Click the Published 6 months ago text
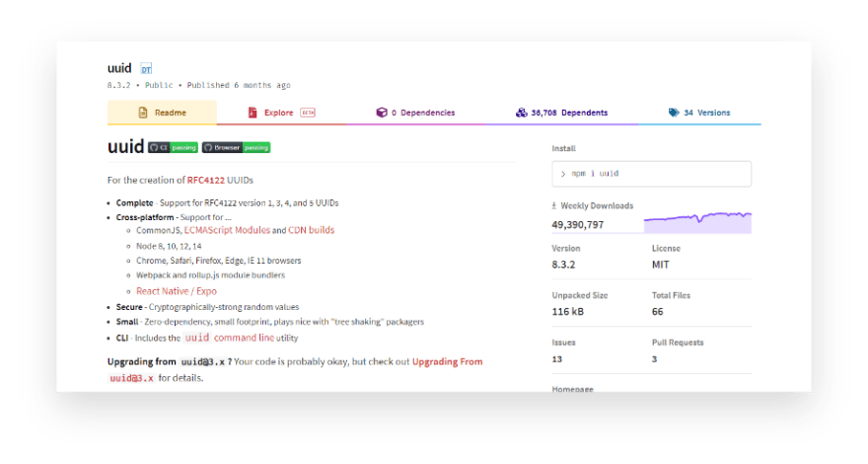 point(239,85)
